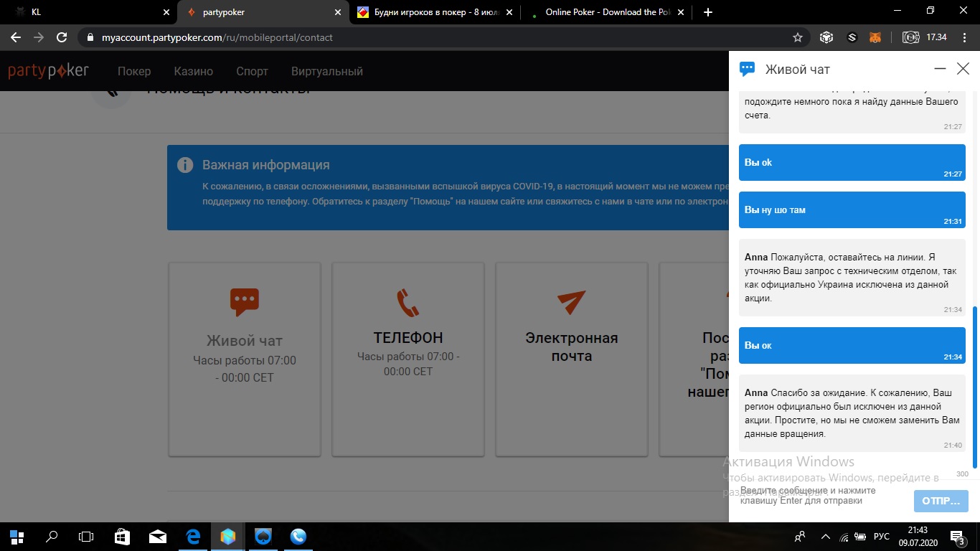Image resolution: width=980 pixels, height=551 pixels.
Task: Open the Windows Mail app in taskbar
Action: point(158,537)
